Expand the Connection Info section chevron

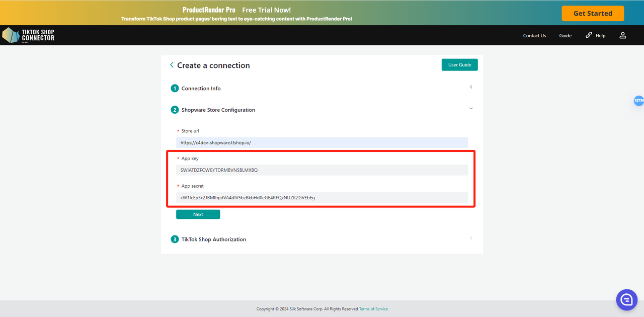(x=471, y=87)
